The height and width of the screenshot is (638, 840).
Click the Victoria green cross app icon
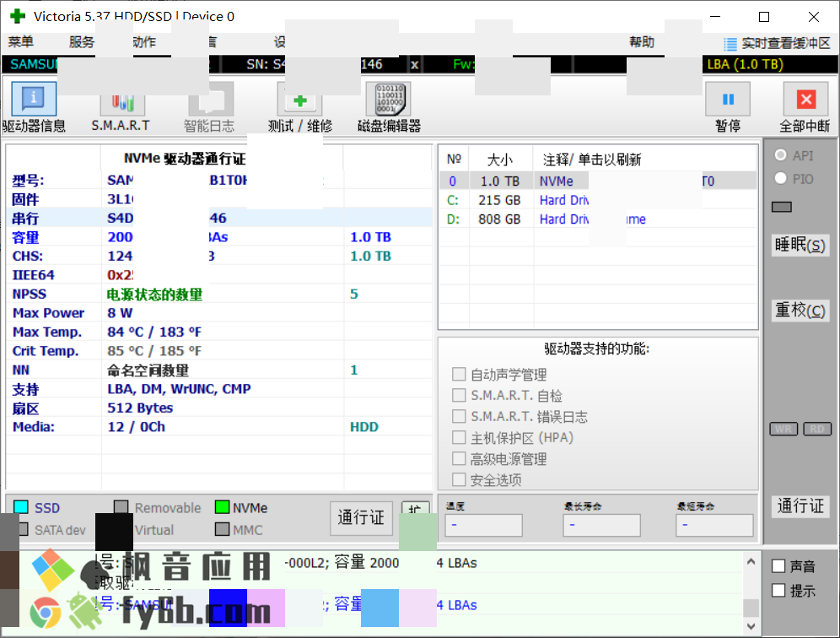point(18,16)
